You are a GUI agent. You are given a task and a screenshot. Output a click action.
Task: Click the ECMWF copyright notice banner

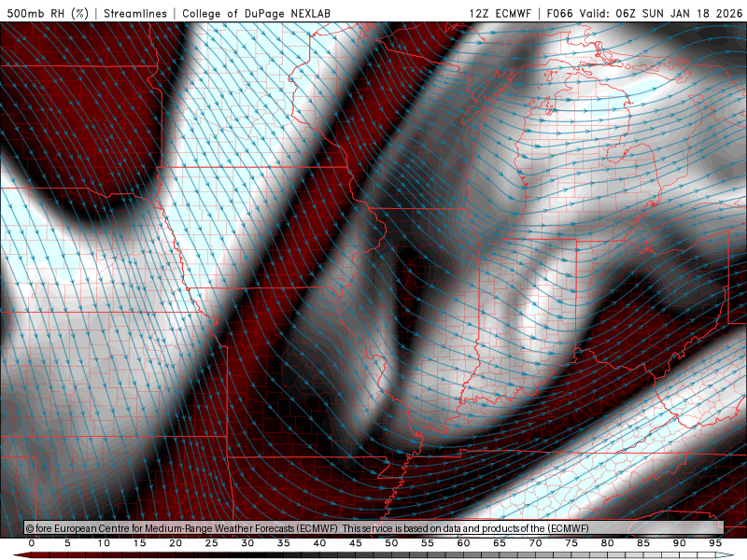point(374,528)
